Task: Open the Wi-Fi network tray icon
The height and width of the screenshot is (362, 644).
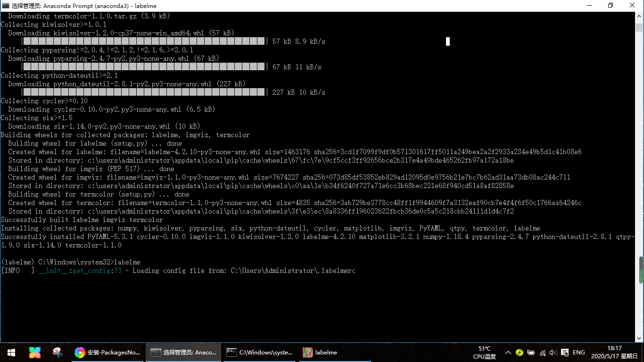Action: pyautogui.click(x=542, y=353)
